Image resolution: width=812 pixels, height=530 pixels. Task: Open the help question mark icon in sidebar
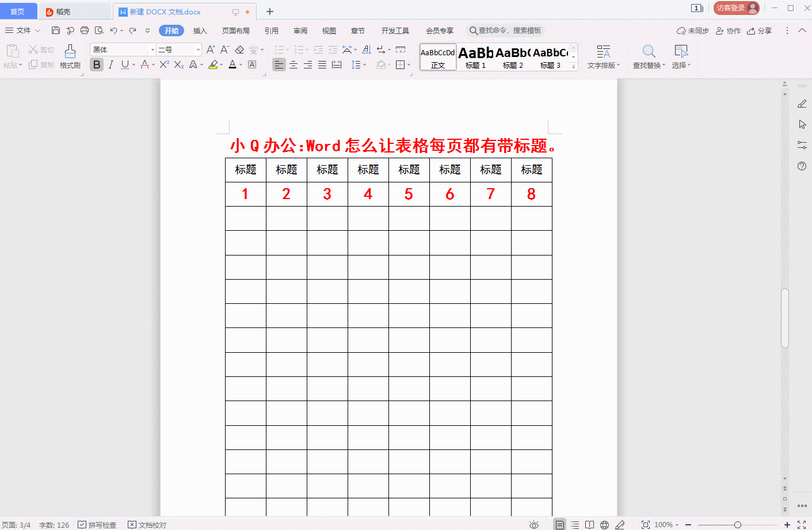click(x=802, y=166)
